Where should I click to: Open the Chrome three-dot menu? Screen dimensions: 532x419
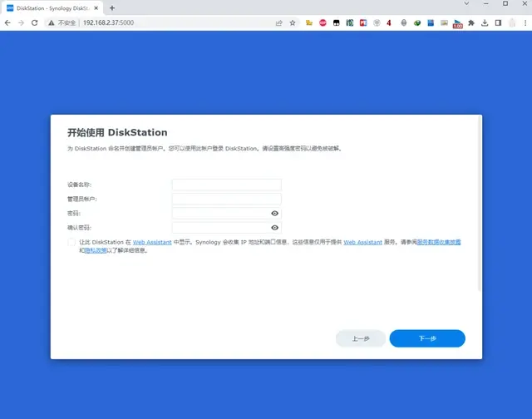coord(525,22)
